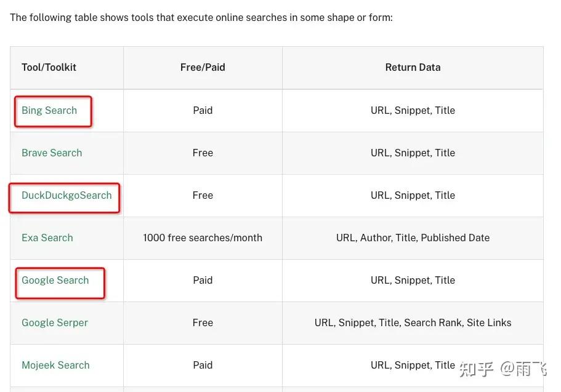Screen dimensions: 561x392
Task: Follow the Google Search link
Action: (x=55, y=281)
